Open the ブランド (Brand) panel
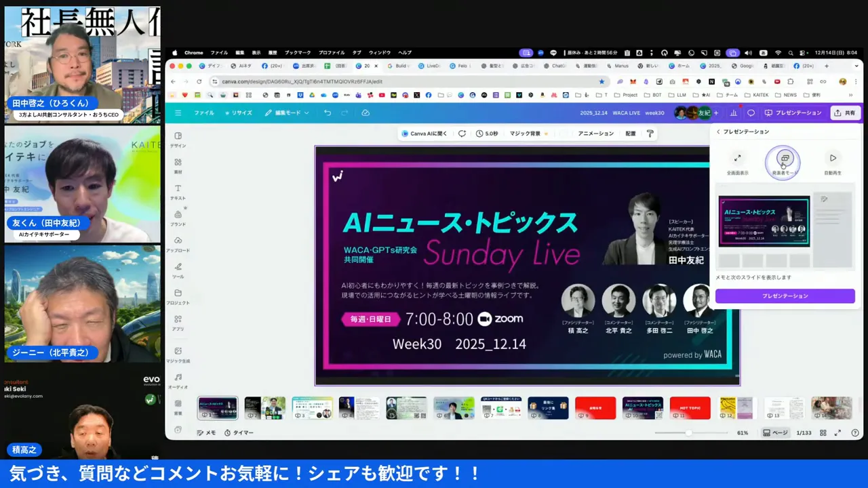 pyautogui.click(x=178, y=216)
